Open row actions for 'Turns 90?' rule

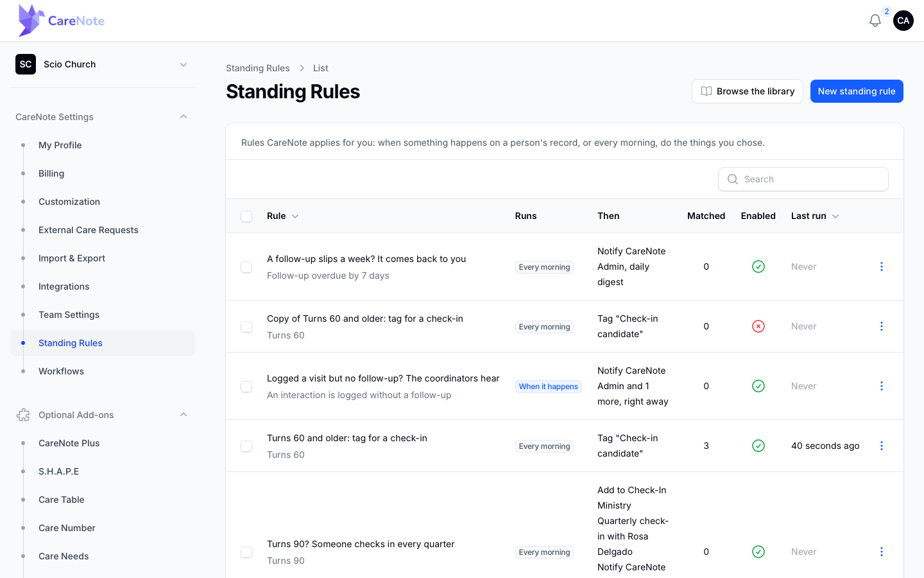[882, 552]
